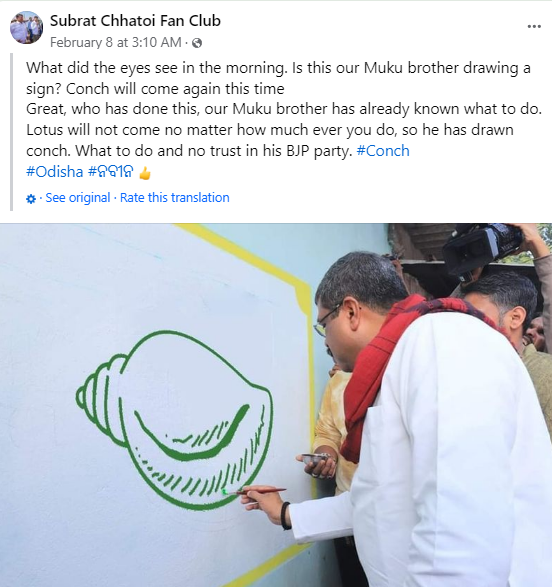Open the three-dot post options menu
This screenshot has width=552, height=587.
point(534,27)
